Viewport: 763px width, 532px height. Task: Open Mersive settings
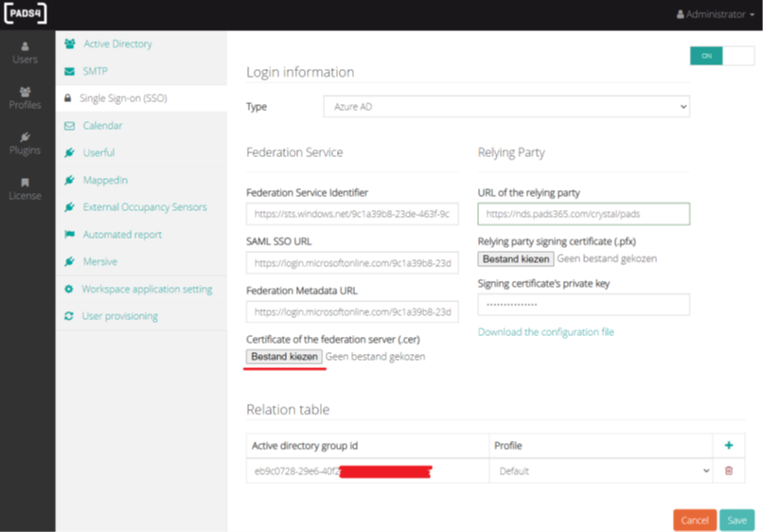[x=99, y=261]
